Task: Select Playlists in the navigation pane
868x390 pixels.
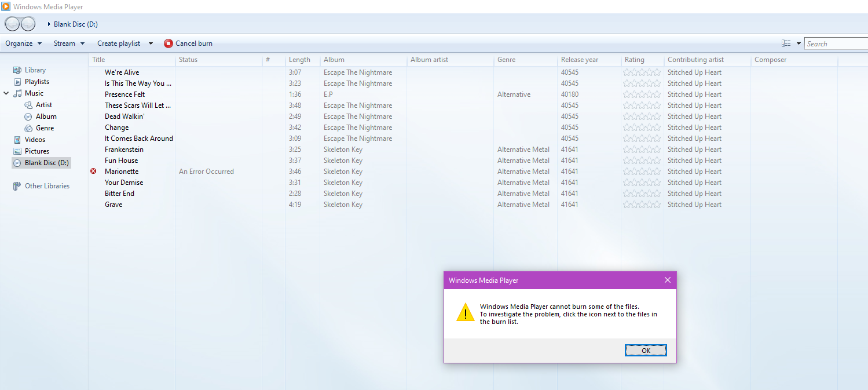Action: click(37, 82)
